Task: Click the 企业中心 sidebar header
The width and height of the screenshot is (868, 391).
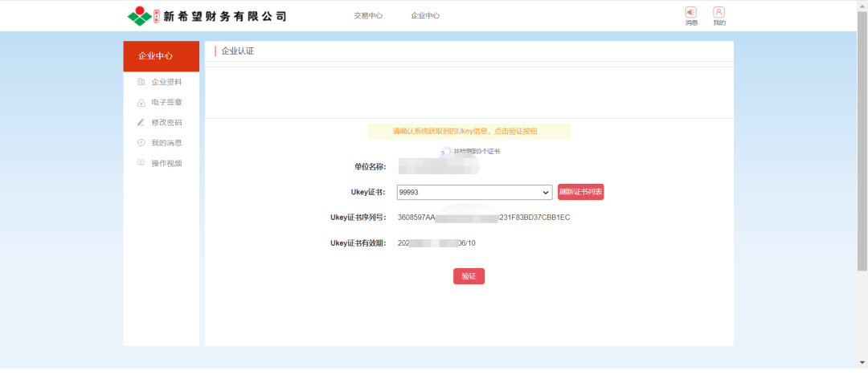Action: (x=161, y=56)
